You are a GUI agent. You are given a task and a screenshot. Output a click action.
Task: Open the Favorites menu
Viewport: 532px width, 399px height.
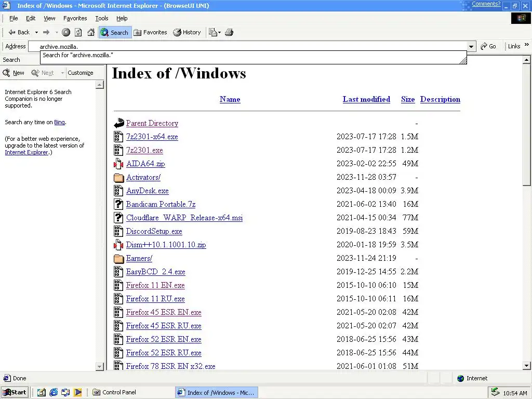(x=75, y=18)
